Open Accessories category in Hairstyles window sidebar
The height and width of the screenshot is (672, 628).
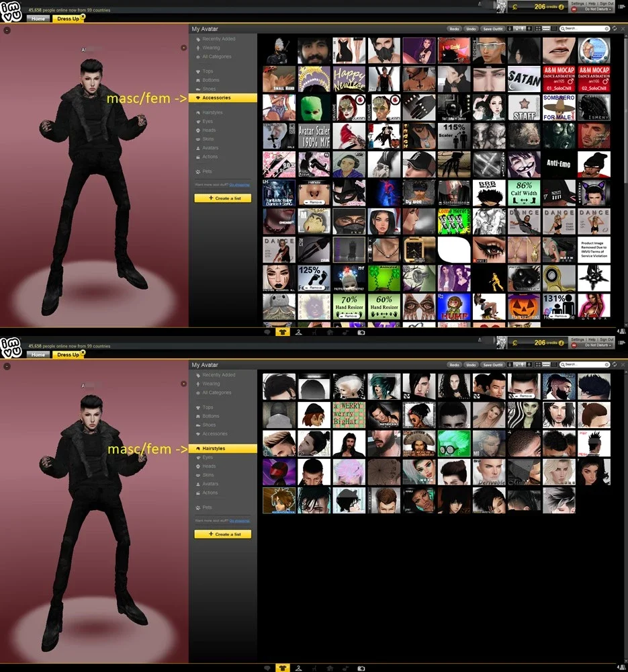(215, 433)
